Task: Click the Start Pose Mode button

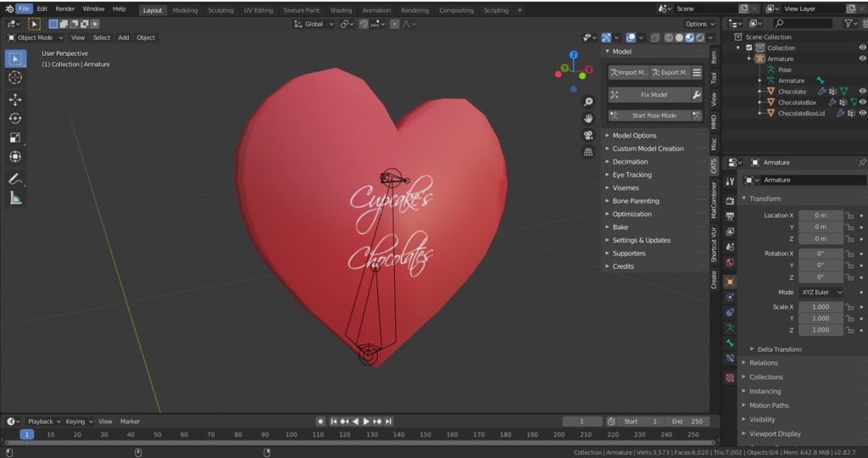Action: (654, 115)
